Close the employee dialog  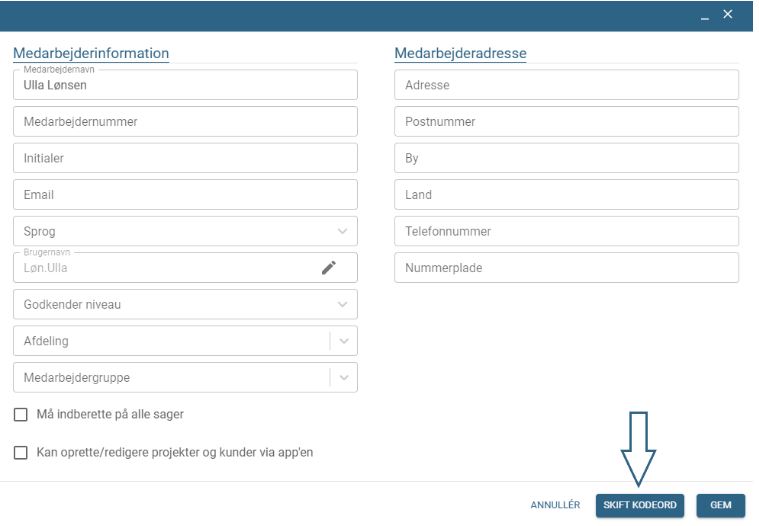(x=727, y=13)
